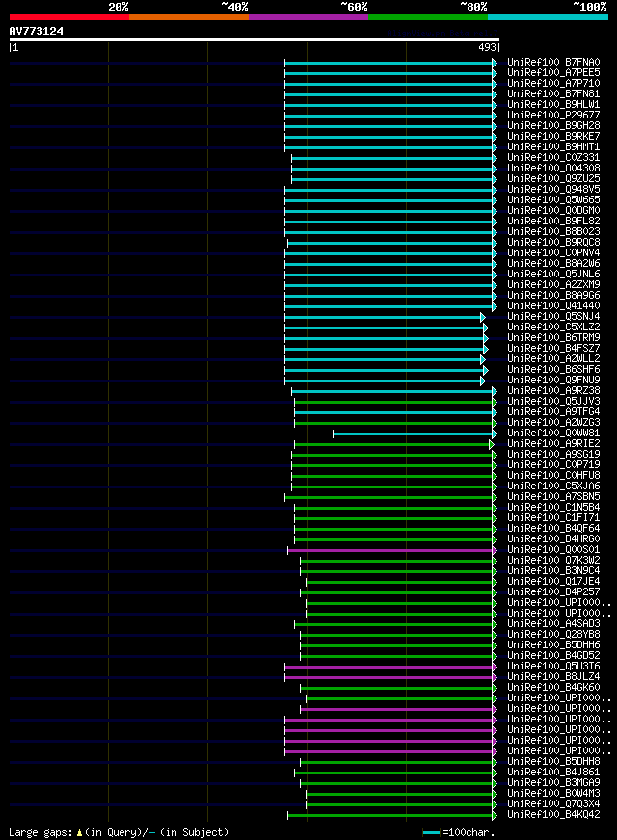Click the cyan ~100% identity legend segment
The height and width of the screenshot is (840, 617).
548,17
